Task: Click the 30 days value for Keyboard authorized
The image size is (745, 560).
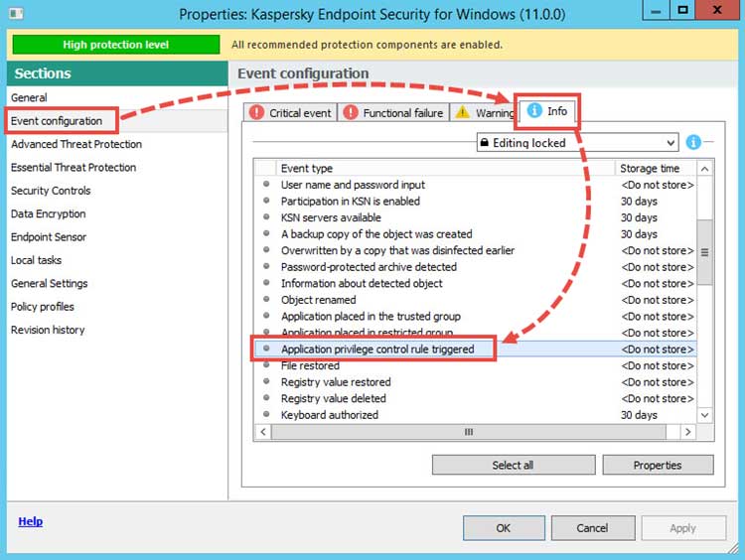Action: (x=639, y=415)
